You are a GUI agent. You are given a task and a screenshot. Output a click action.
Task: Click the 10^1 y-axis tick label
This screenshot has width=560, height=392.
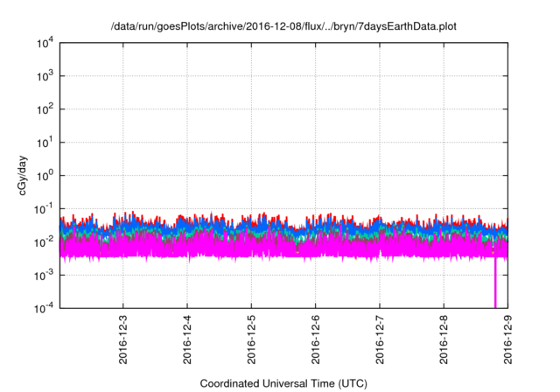[42, 143]
